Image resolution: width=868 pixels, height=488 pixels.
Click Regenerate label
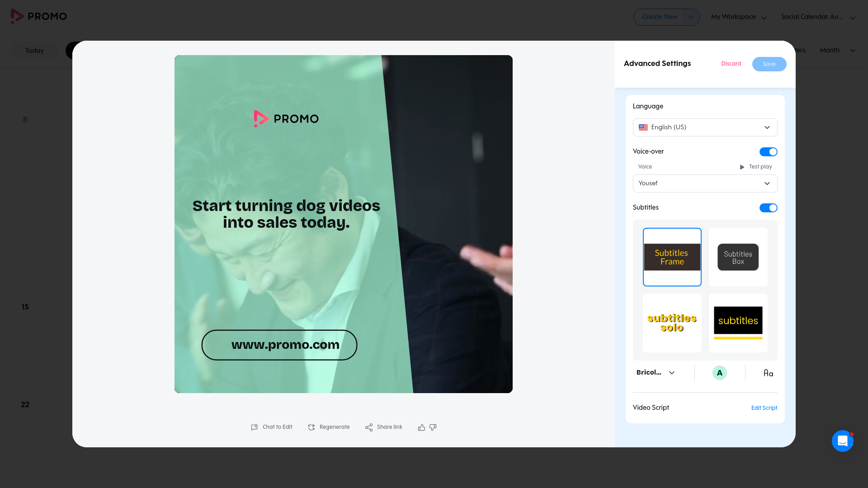point(335,427)
